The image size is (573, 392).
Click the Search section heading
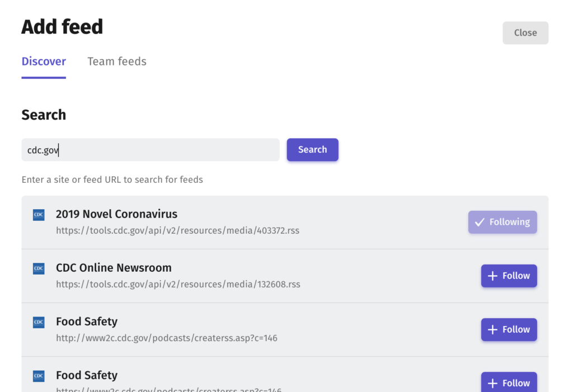[x=44, y=115]
